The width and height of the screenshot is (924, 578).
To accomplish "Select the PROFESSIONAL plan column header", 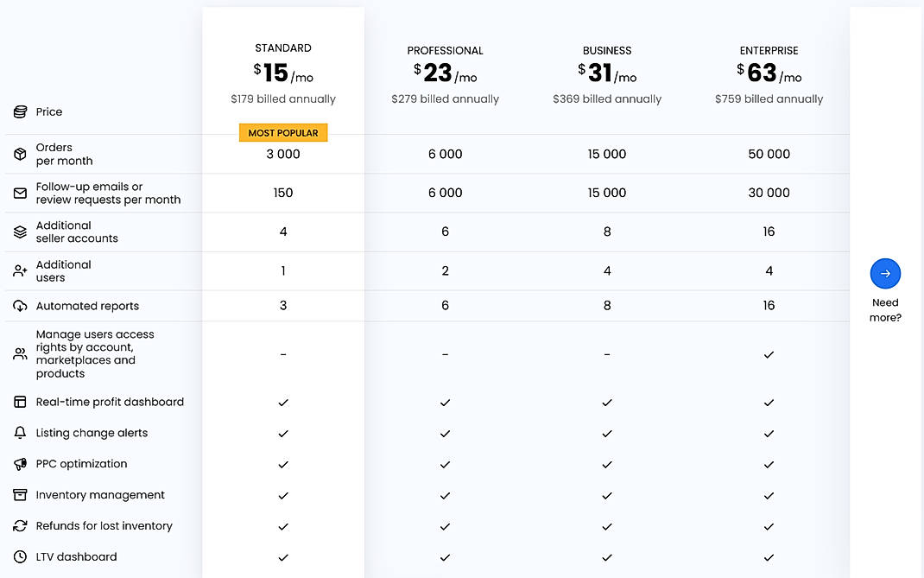I will [445, 50].
